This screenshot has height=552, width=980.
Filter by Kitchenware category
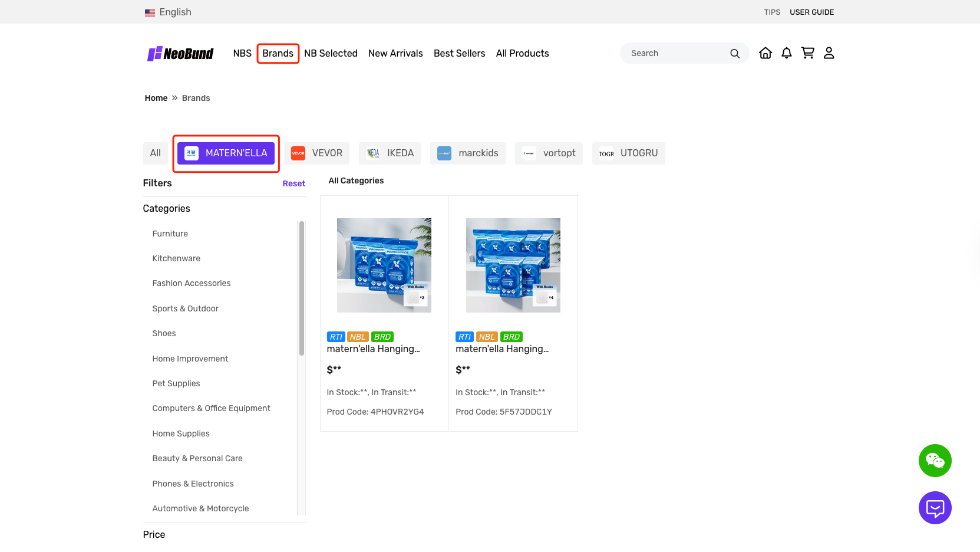point(176,258)
